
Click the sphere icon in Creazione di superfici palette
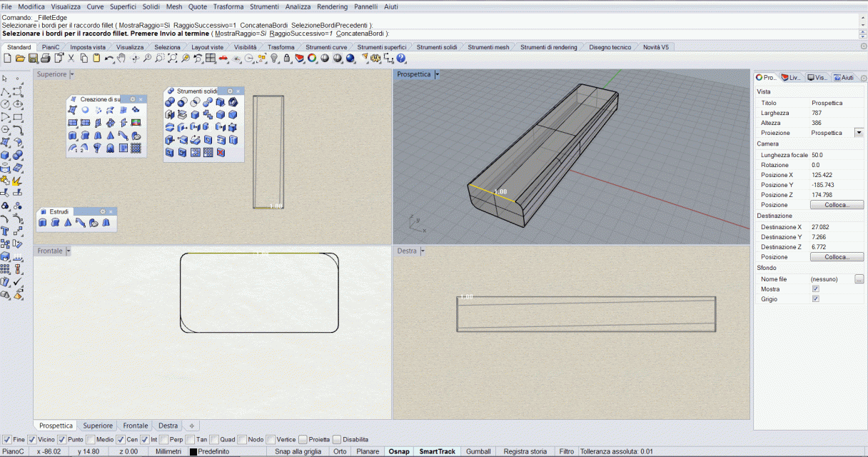click(85, 109)
